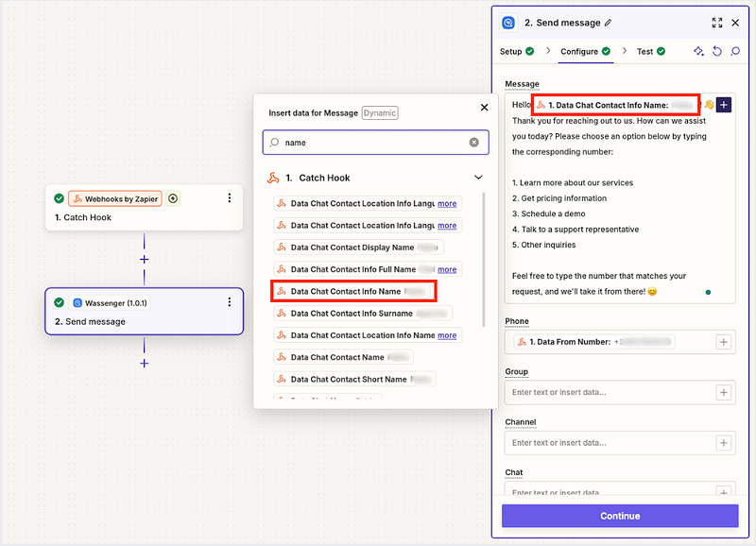Click the plus button in the Phone field
Screen dimensions: 756x546
[724, 342]
